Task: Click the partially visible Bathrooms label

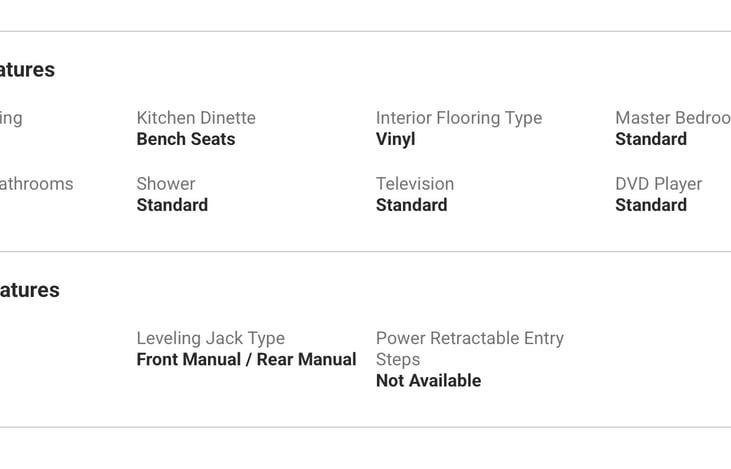Action: coord(37,184)
